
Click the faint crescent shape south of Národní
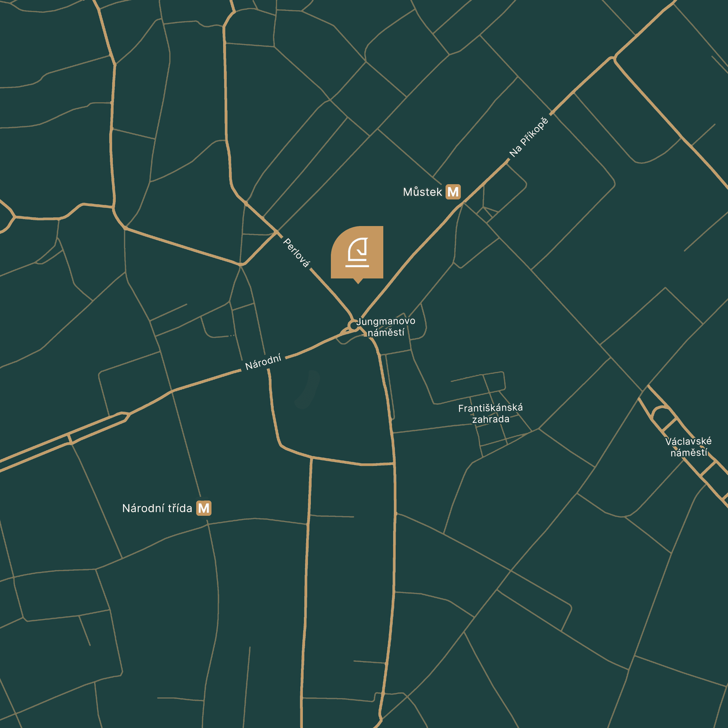click(308, 389)
